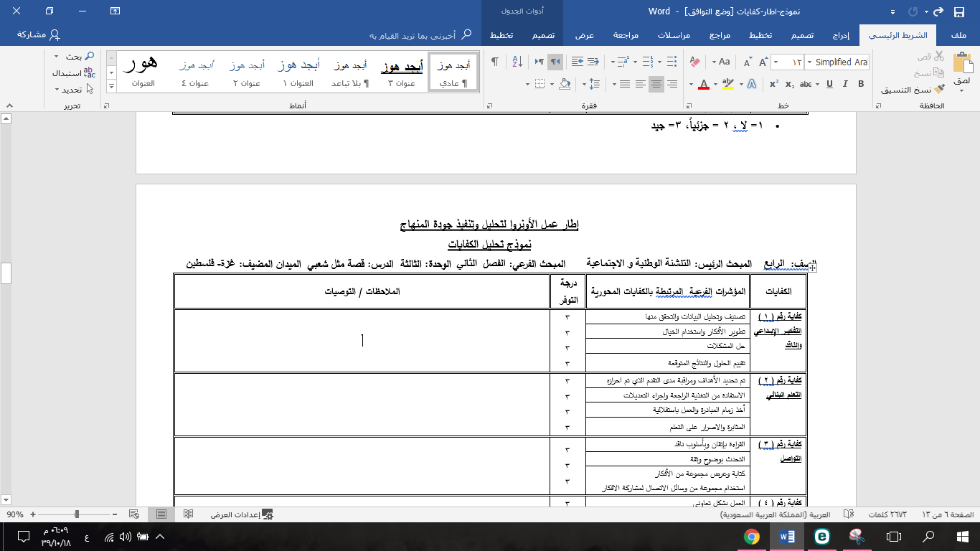Apply the yellow text highlight color
The width and height of the screenshot is (980, 551).
(727, 84)
